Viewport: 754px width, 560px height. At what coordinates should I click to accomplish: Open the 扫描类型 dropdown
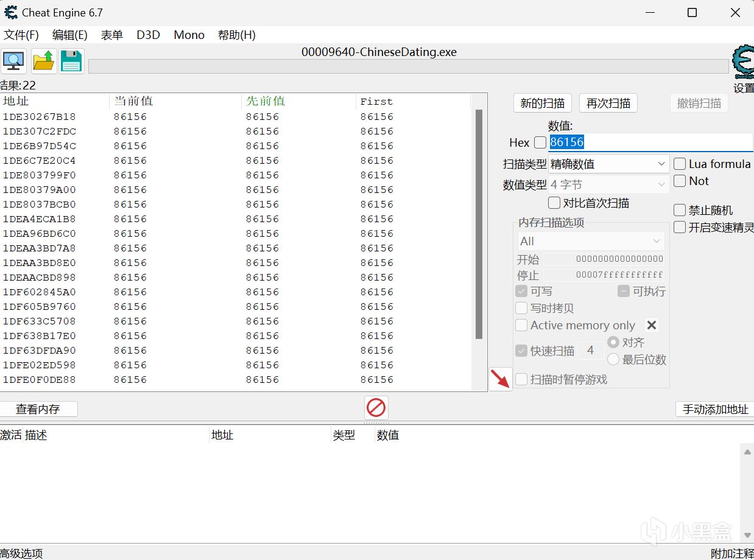609,164
